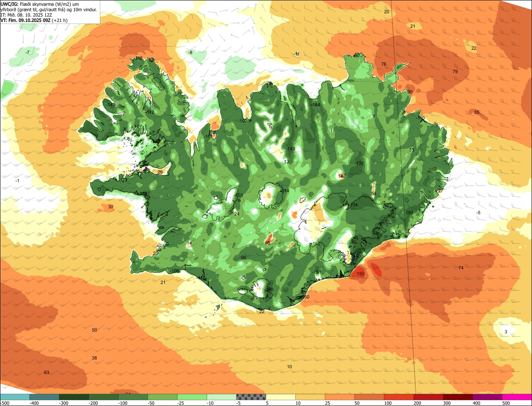Click the "29" value in Breiðafjörður
Screen dimensions: 532x406
(160, 172)
